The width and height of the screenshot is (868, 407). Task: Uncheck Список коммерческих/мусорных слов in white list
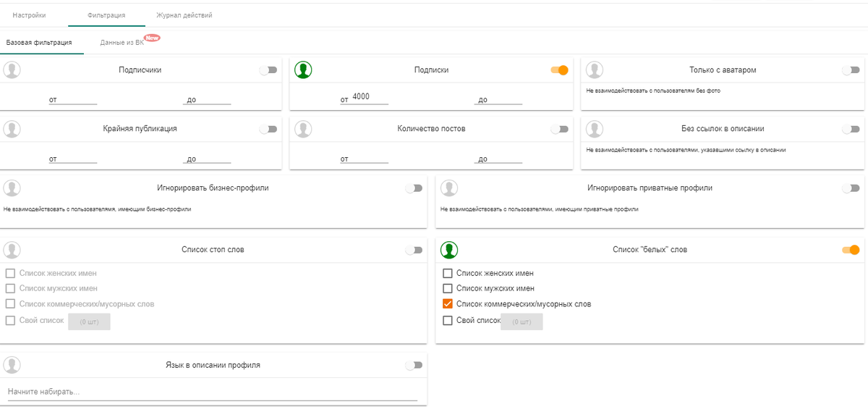[x=448, y=304]
